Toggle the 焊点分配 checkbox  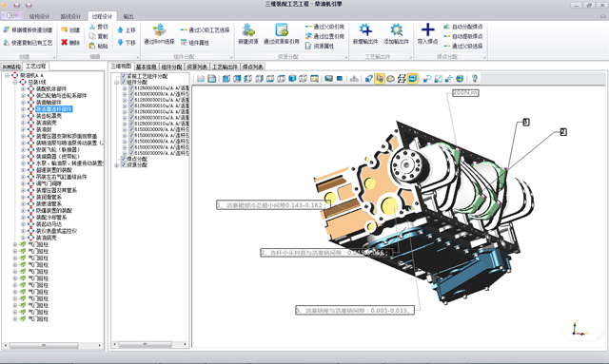(124, 159)
